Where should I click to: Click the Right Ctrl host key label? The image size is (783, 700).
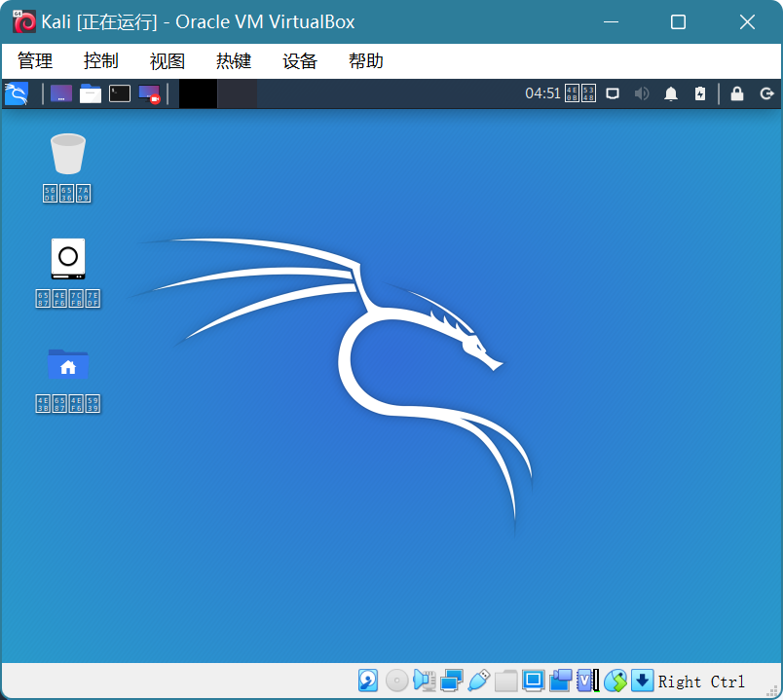(x=701, y=682)
